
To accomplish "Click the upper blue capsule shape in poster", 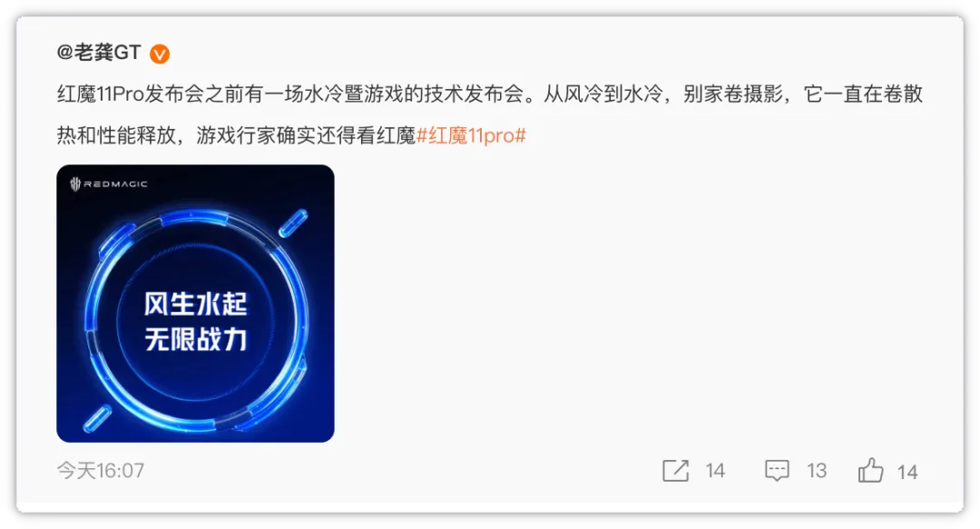I will point(293,223).
